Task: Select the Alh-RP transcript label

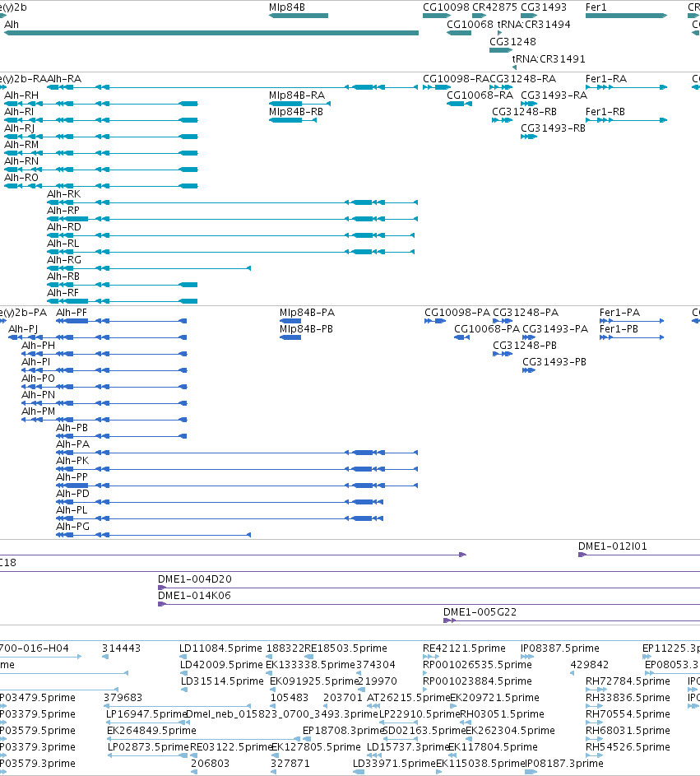Action: point(63,211)
